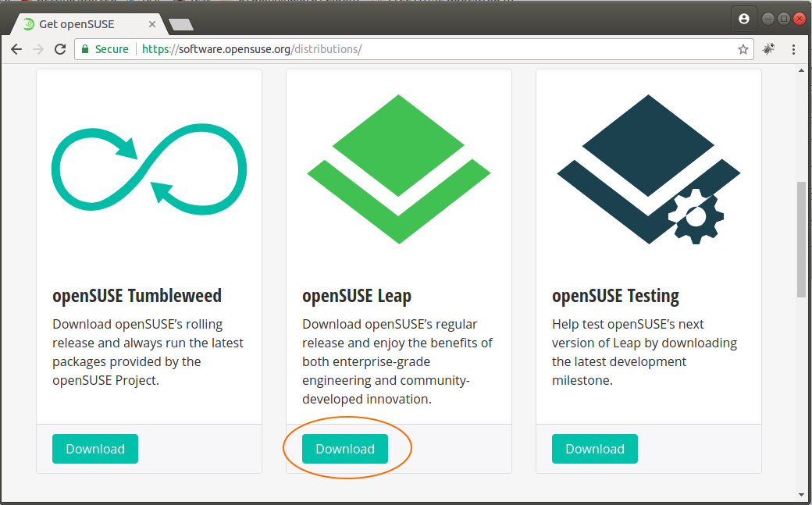Open the Chrome user profile button

743,20
